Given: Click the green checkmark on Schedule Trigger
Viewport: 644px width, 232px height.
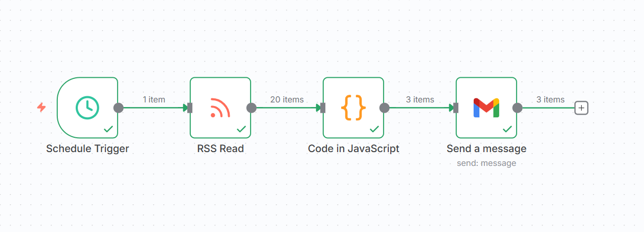Looking at the screenshot, I should click(x=108, y=129).
